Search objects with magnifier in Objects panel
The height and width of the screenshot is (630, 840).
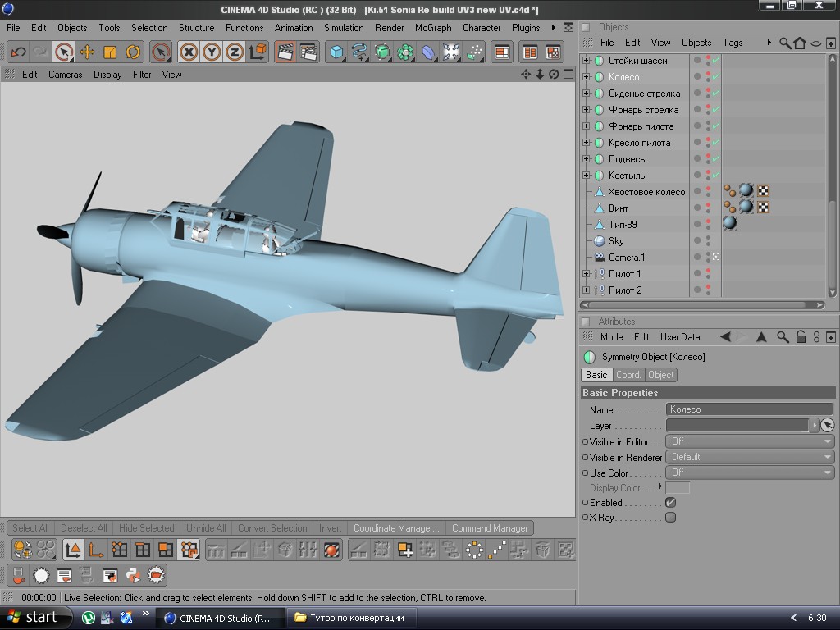click(785, 43)
